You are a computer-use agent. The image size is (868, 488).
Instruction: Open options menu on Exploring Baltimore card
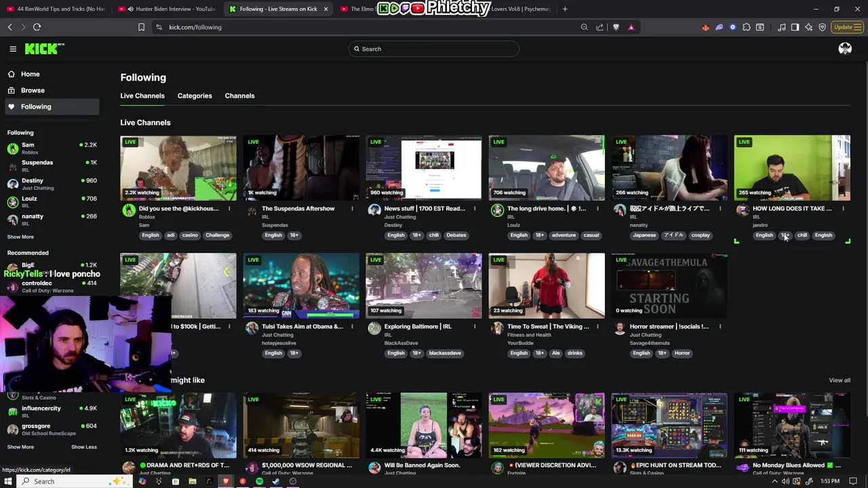(x=475, y=327)
